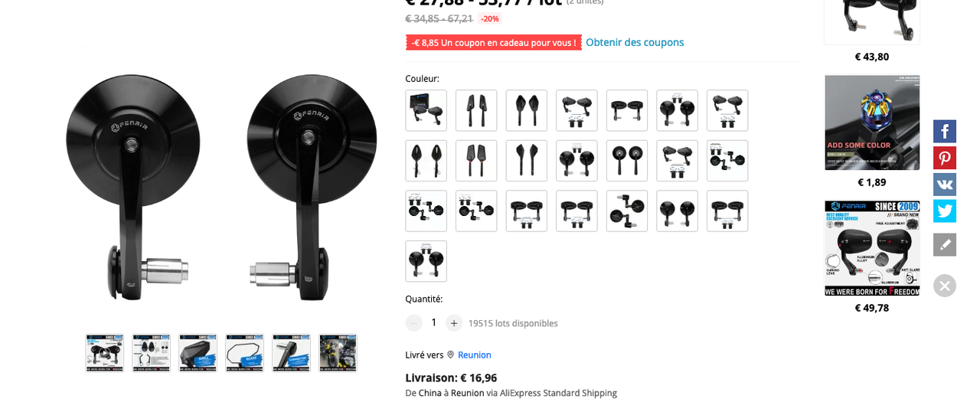Change delivery destination Reunion link
This screenshot has width=980, height=399.
click(x=475, y=355)
